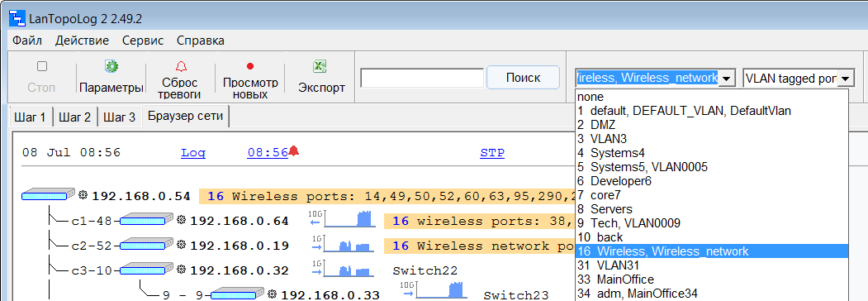Screen dimensions: 868x301
Task: Open the 10G traffic graph for 192.168.0.33
Action: [433, 290]
